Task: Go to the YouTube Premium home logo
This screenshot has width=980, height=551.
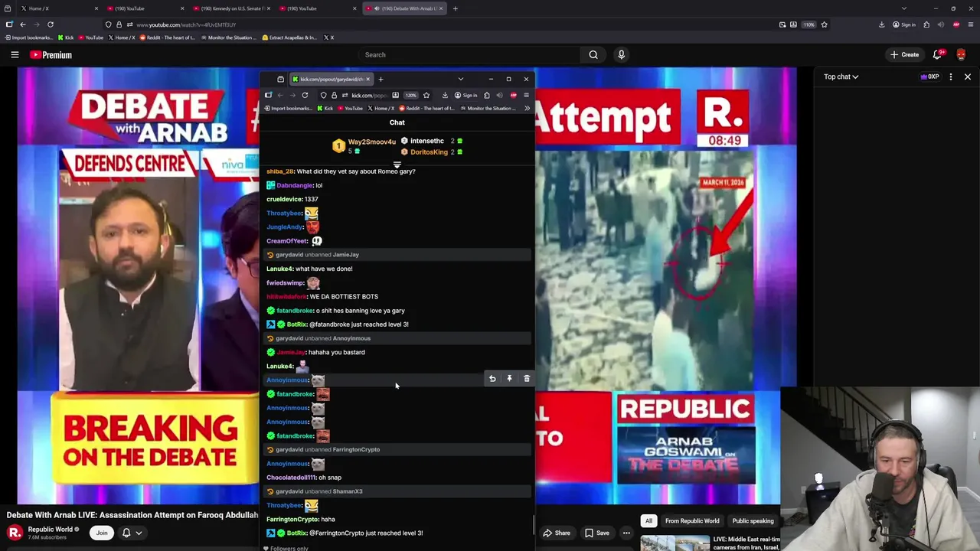Action: coord(51,54)
